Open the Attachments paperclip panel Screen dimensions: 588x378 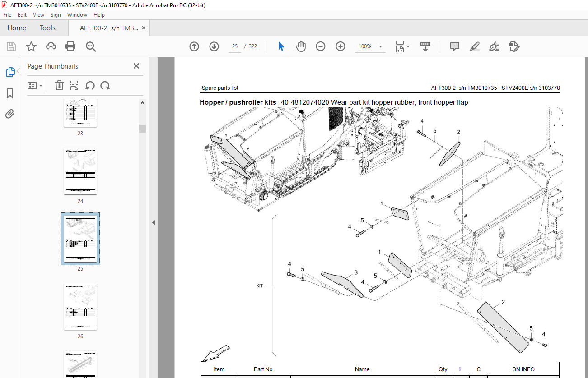coord(10,114)
